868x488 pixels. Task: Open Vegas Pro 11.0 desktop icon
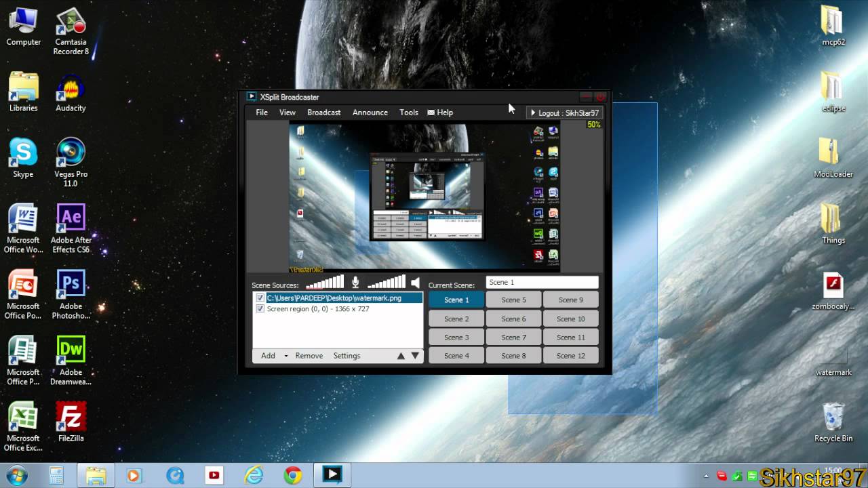(x=71, y=161)
